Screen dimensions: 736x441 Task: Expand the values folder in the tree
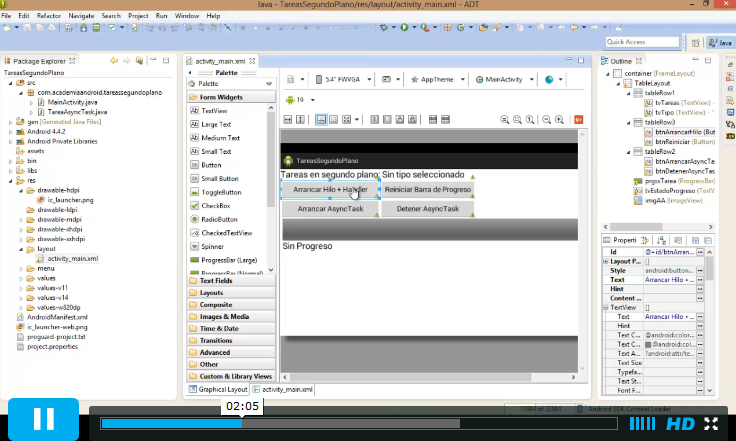[21, 278]
